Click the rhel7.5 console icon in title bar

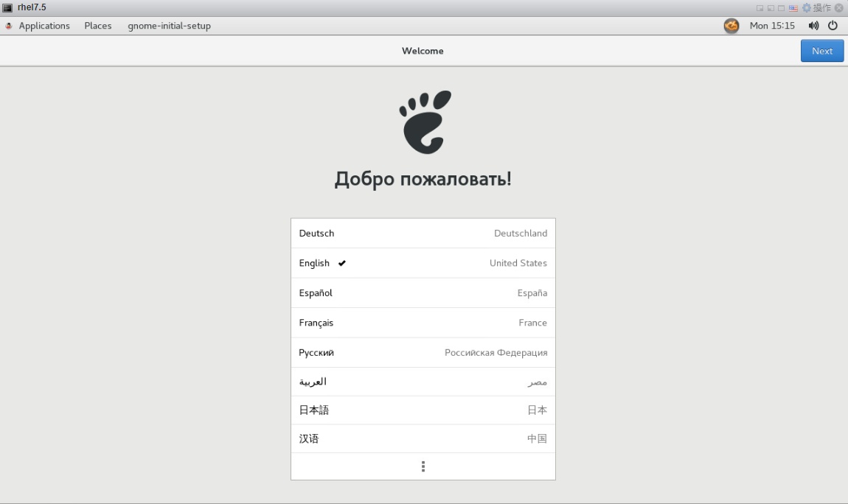pos(7,7)
